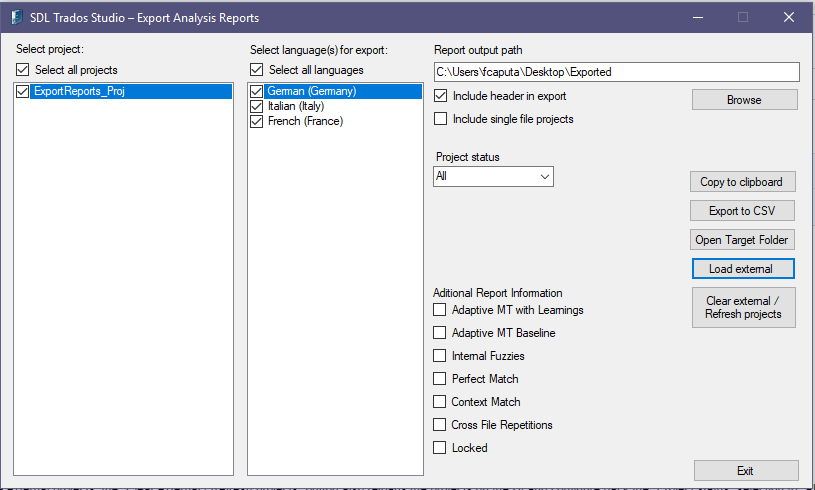Close the Export Analysis Reports window
Image resolution: width=815 pixels, height=490 pixels.
pyautogui.click(x=788, y=17)
